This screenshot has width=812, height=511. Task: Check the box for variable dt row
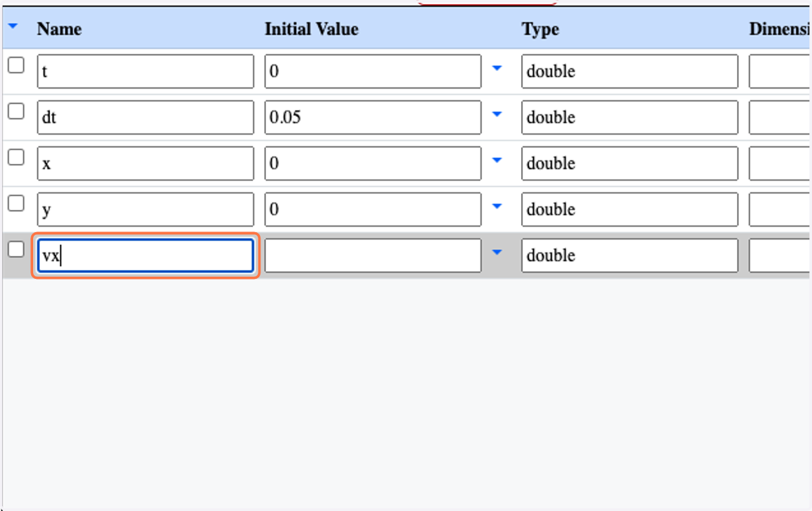16,111
